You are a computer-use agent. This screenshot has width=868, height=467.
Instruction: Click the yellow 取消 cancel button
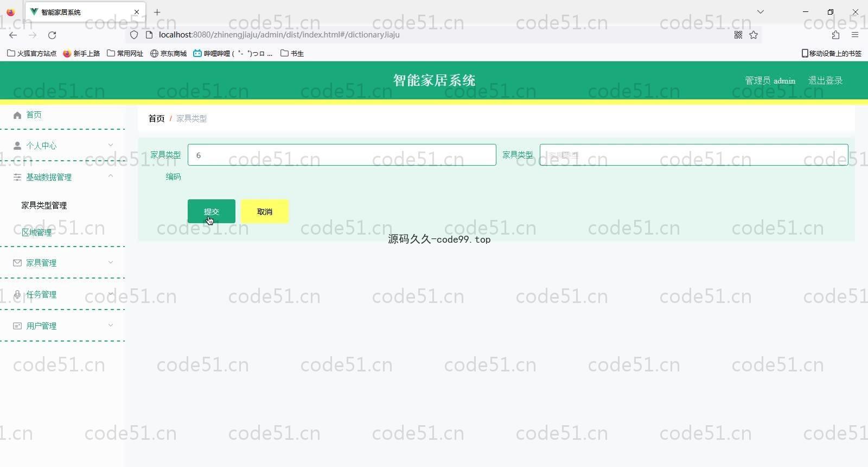(265, 211)
